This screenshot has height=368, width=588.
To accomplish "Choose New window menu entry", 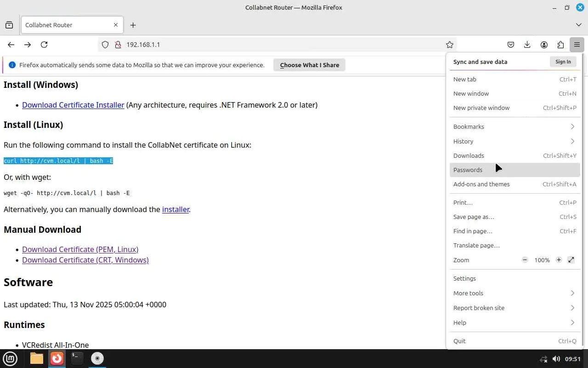I will pos(514,93).
